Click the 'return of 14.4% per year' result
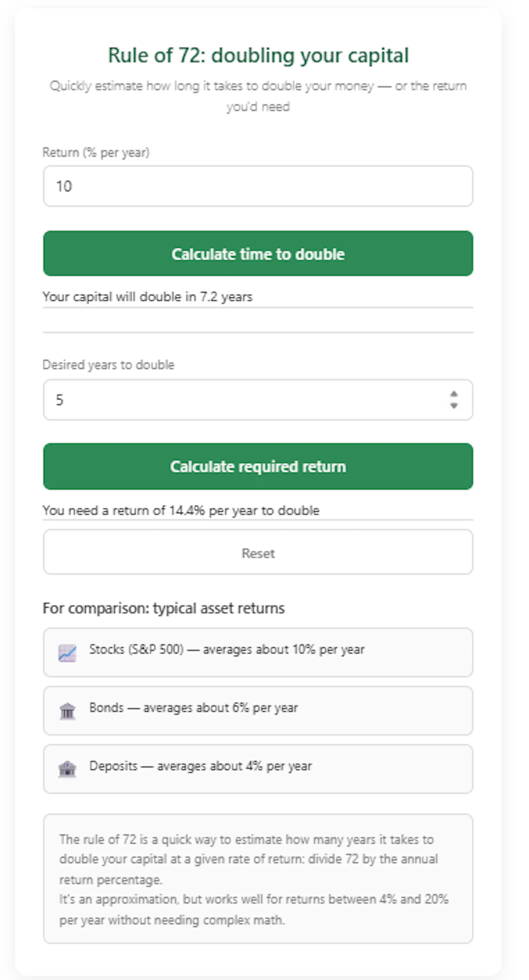This screenshot has width=529, height=980. pyautogui.click(x=181, y=511)
